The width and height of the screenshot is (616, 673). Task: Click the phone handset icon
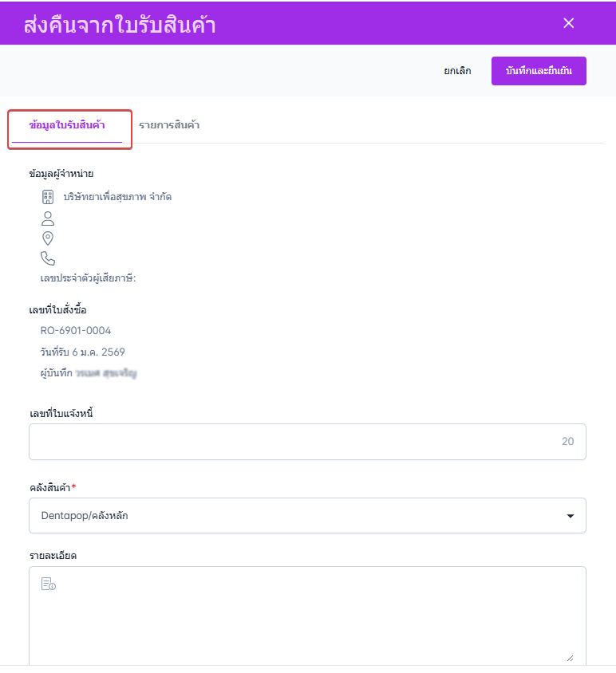coord(48,258)
